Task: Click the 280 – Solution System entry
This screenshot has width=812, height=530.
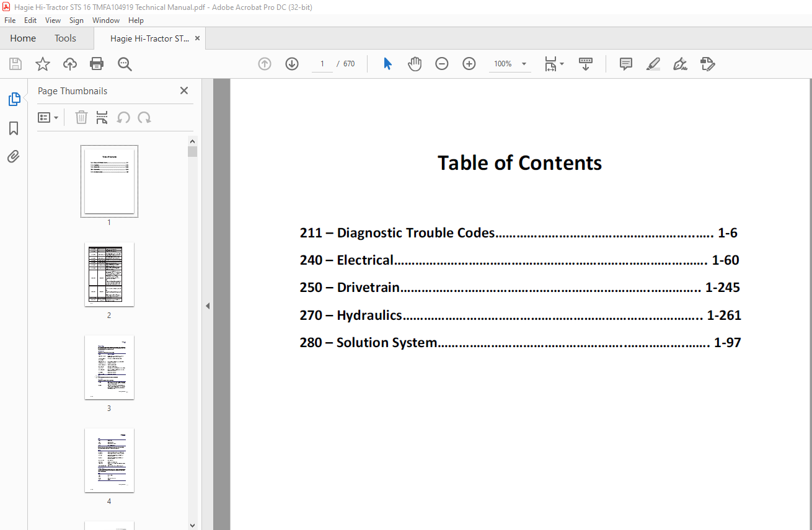Action: [x=521, y=342]
